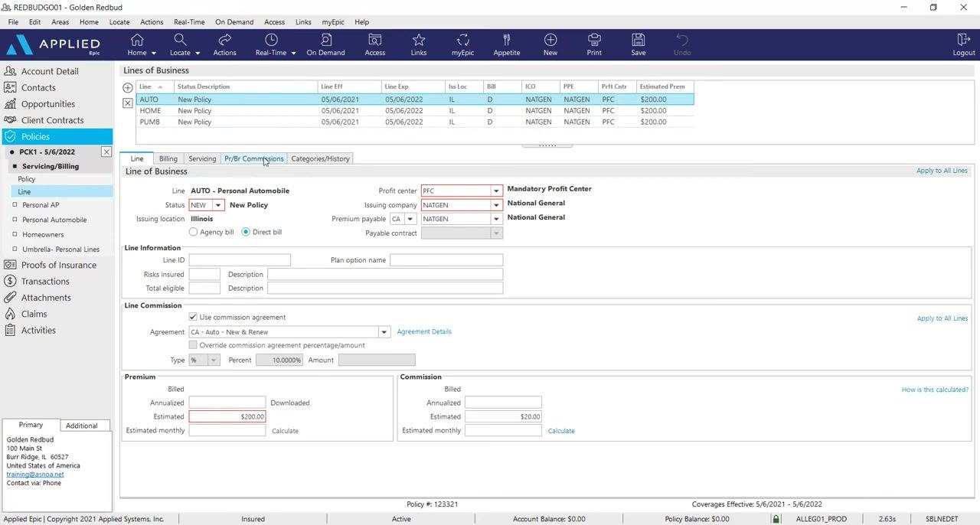Viewport: 980px width, 525px height.
Task: Select the PUMB line row
Action: tap(415, 122)
